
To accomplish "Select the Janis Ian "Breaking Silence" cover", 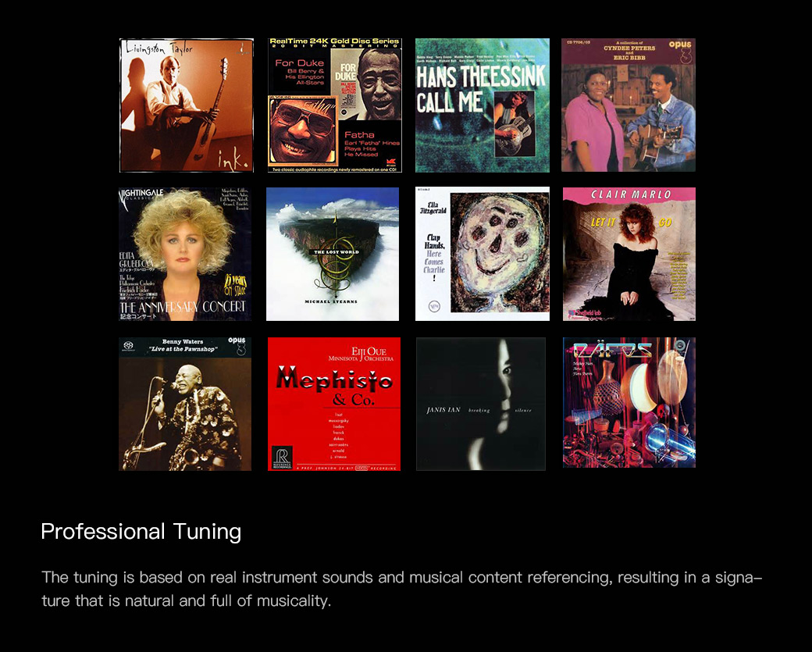I will (x=481, y=404).
